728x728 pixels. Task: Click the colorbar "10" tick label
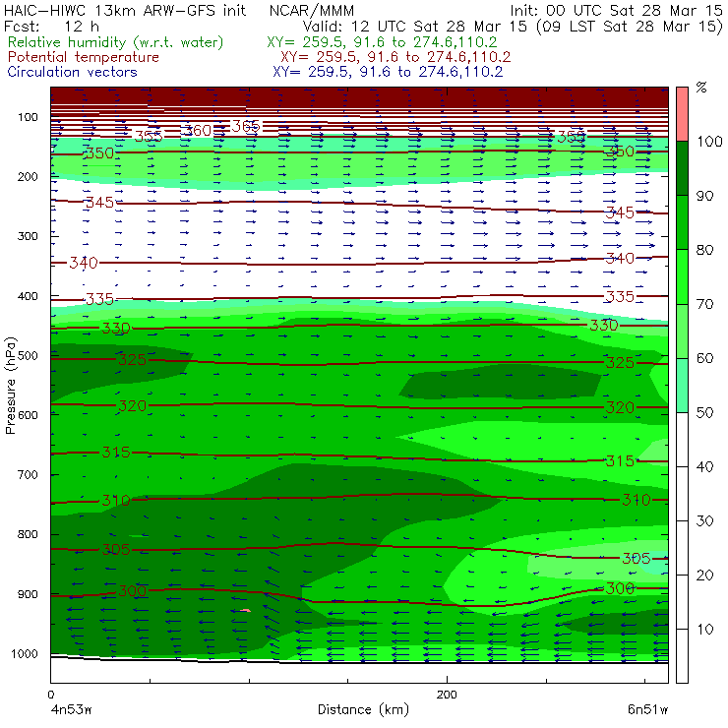tap(704, 630)
